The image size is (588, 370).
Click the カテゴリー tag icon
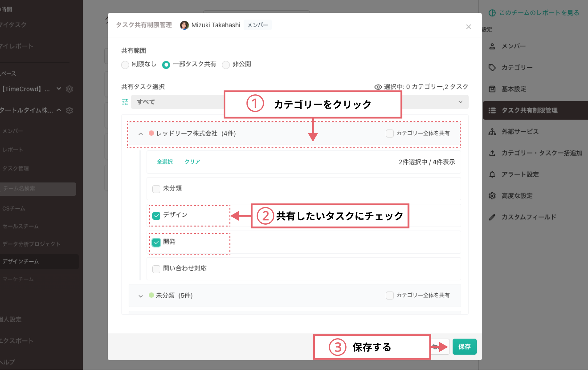pyautogui.click(x=492, y=68)
